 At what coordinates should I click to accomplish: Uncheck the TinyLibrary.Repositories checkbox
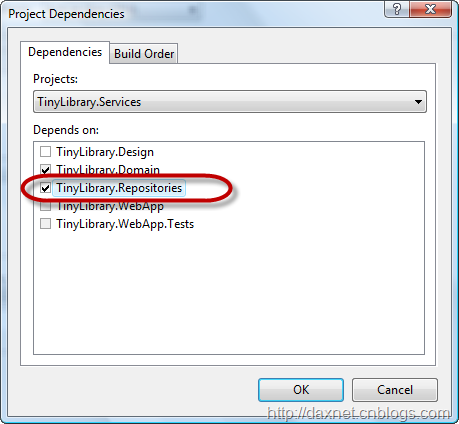[45, 188]
